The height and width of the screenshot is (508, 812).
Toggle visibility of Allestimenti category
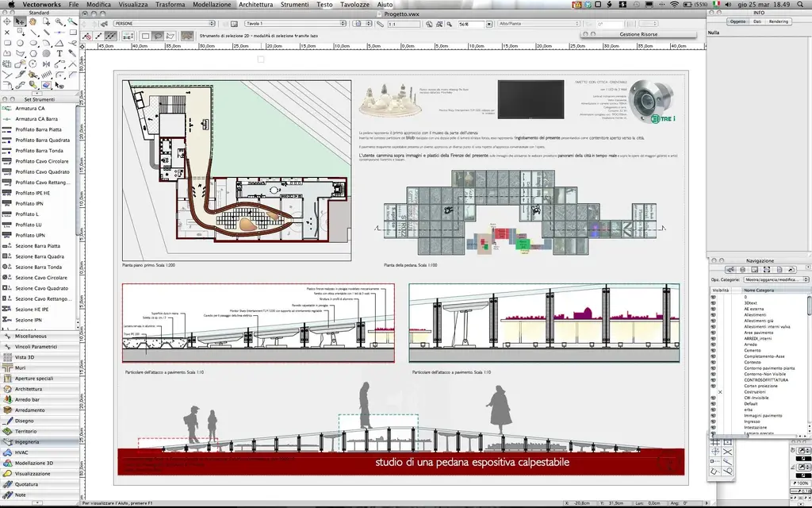coord(713,314)
